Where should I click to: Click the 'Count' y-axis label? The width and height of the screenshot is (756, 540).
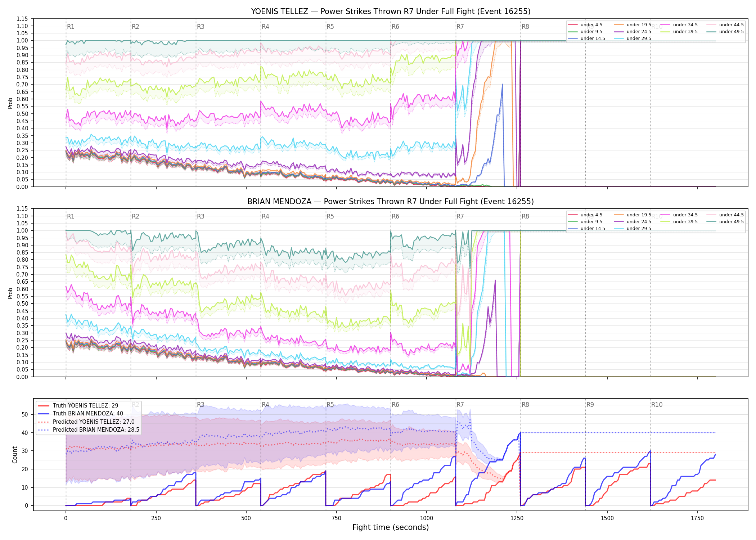coord(15,455)
